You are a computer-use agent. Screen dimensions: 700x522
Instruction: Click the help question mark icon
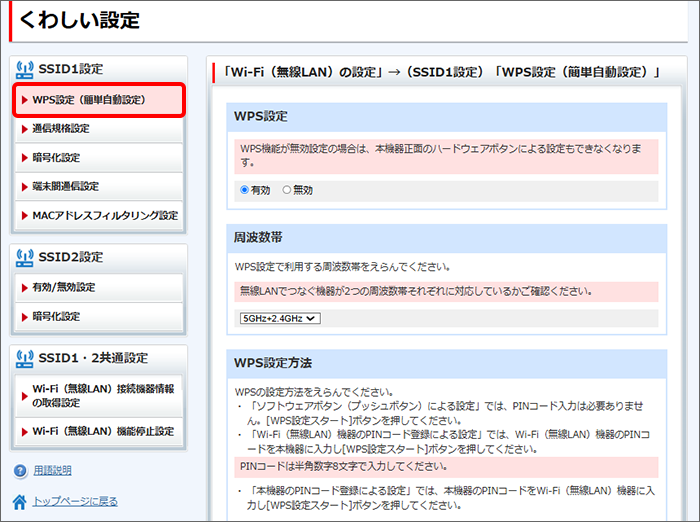click(20, 471)
